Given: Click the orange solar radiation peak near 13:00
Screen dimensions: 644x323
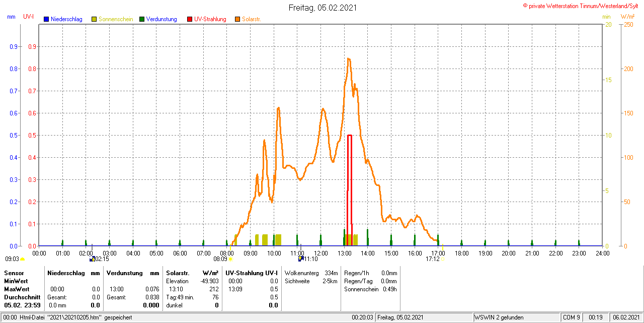Looking at the screenshot, I should pyautogui.click(x=348, y=59).
